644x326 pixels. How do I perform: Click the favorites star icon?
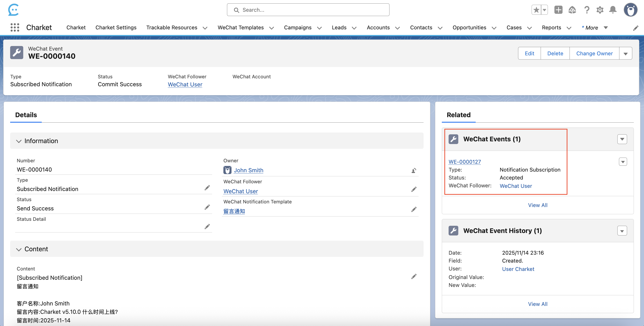[x=536, y=10]
